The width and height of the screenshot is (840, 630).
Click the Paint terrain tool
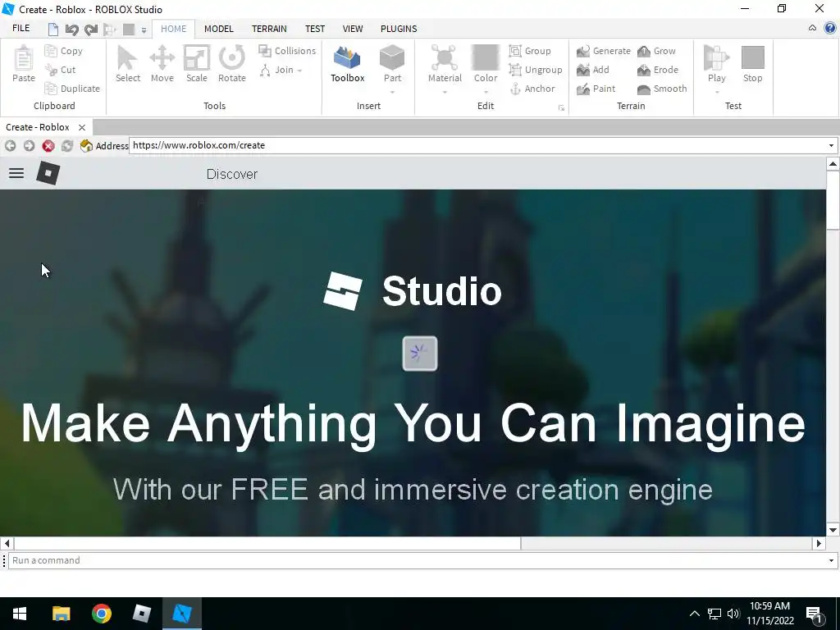596,89
